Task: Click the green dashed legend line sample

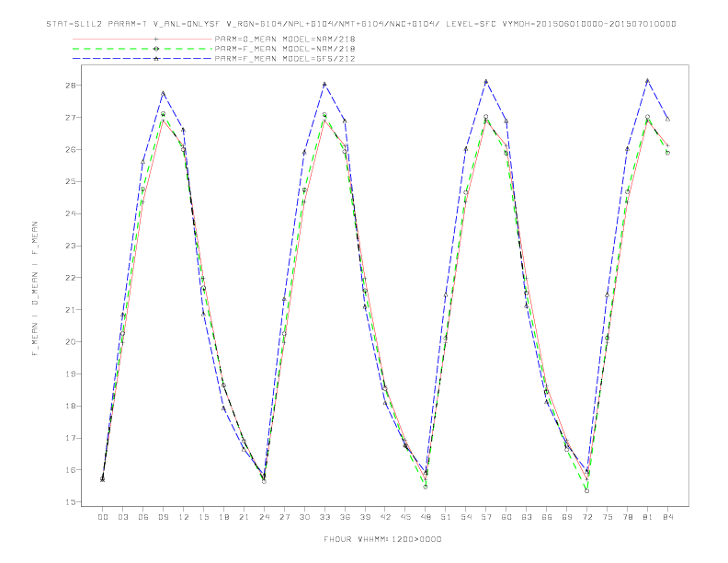Action: [x=142, y=49]
